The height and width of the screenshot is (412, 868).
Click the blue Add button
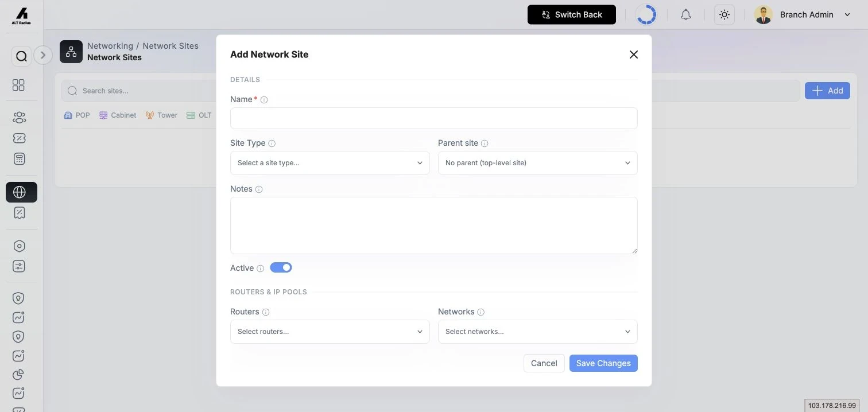click(827, 91)
